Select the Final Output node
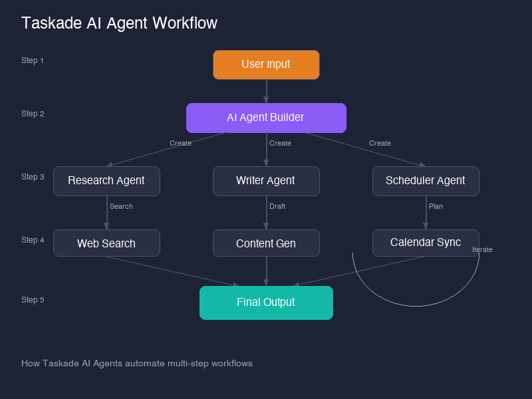 tap(266, 303)
